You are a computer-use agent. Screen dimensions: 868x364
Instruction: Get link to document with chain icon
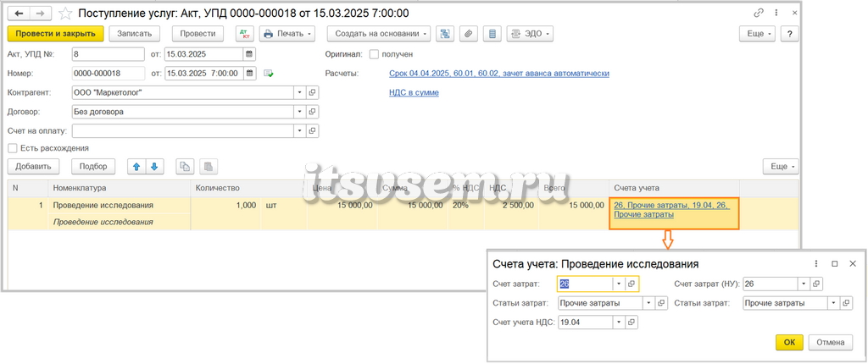759,13
